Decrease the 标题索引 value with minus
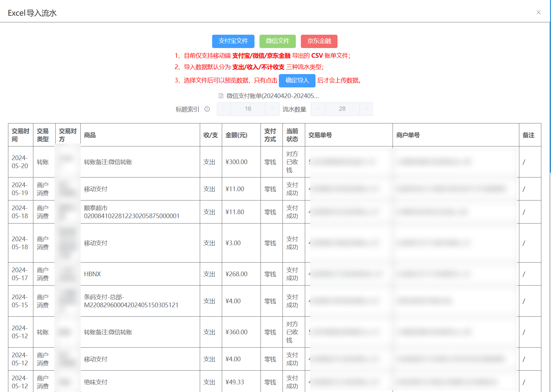 (x=224, y=109)
